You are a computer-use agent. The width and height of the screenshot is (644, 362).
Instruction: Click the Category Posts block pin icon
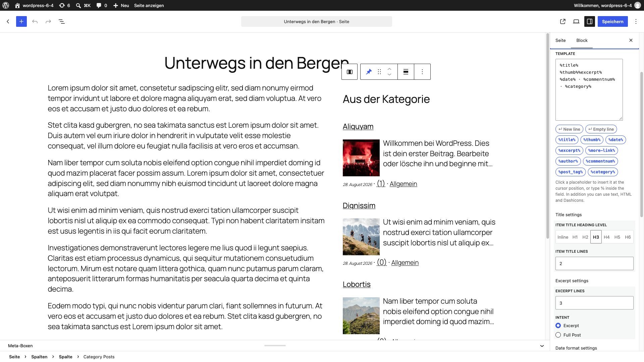(x=369, y=72)
